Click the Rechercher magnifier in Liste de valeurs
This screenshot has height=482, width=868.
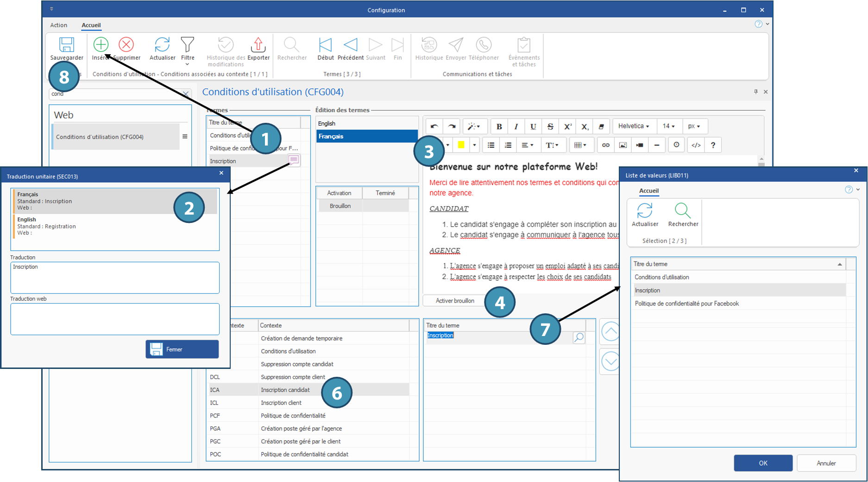tap(683, 211)
